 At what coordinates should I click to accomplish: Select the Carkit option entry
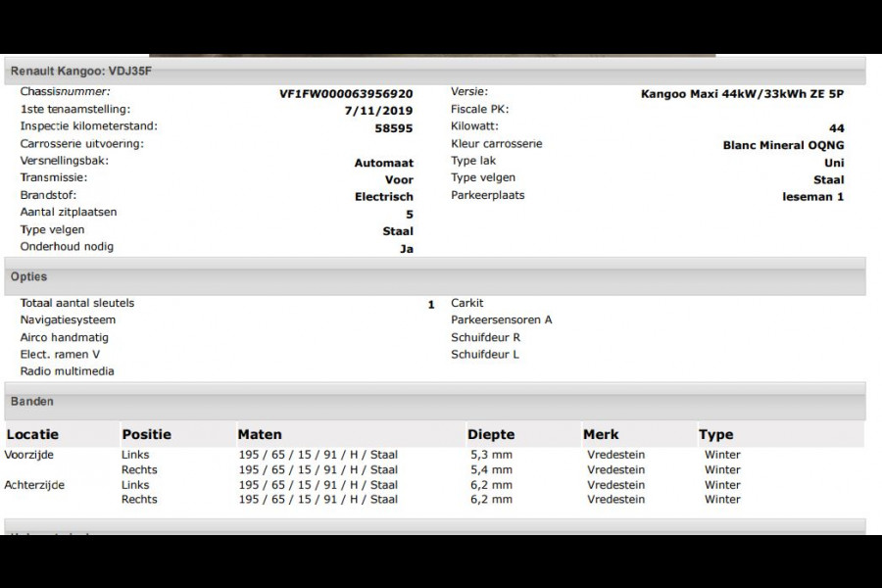467,304
